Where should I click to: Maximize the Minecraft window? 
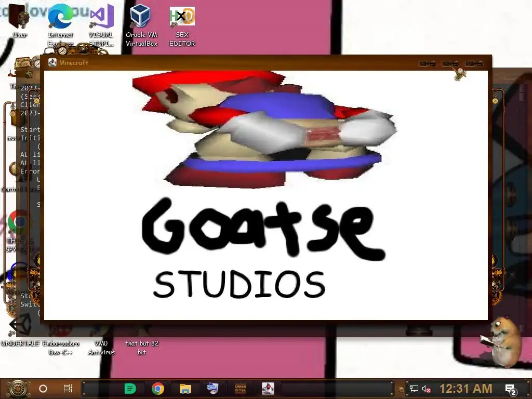(450, 63)
